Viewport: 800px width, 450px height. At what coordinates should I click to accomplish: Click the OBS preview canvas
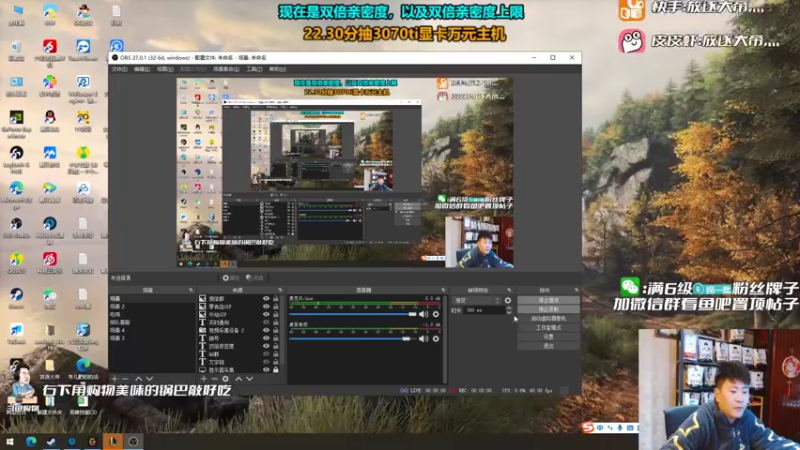[345, 172]
